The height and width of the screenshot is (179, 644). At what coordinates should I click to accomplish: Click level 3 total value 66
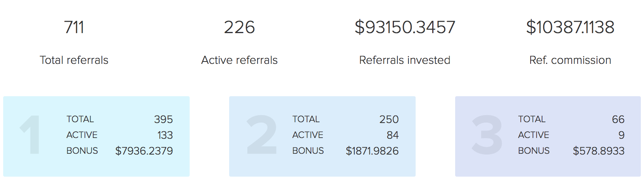tap(618, 119)
